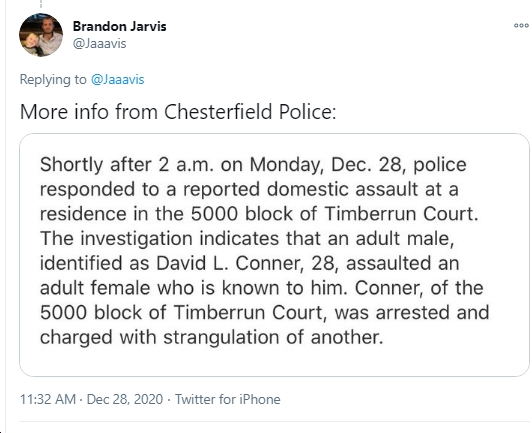Open Brandon Jarvis's round profile photo
Viewport: 532px width, 433px height.
pos(41,35)
